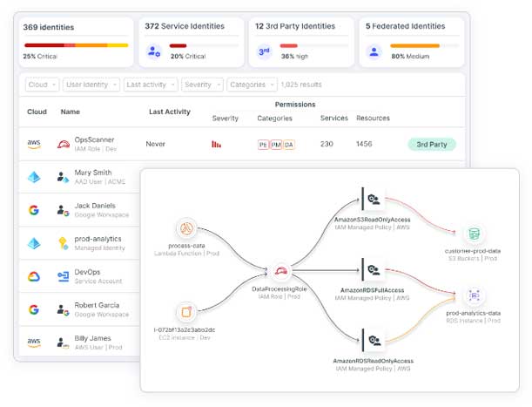The image size is (532, 407).
Task: Open the Cloud filter dropdown
Action: (42, 85)
